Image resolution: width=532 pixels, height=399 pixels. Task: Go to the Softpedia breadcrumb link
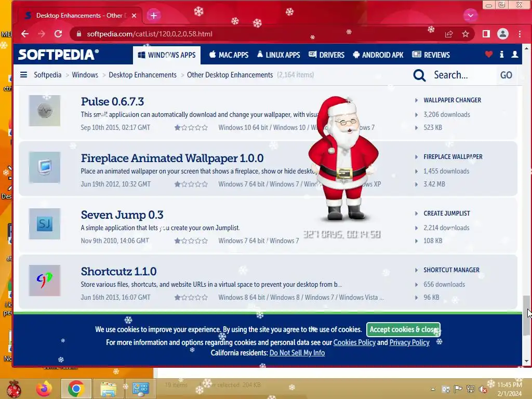coord(47,75)
